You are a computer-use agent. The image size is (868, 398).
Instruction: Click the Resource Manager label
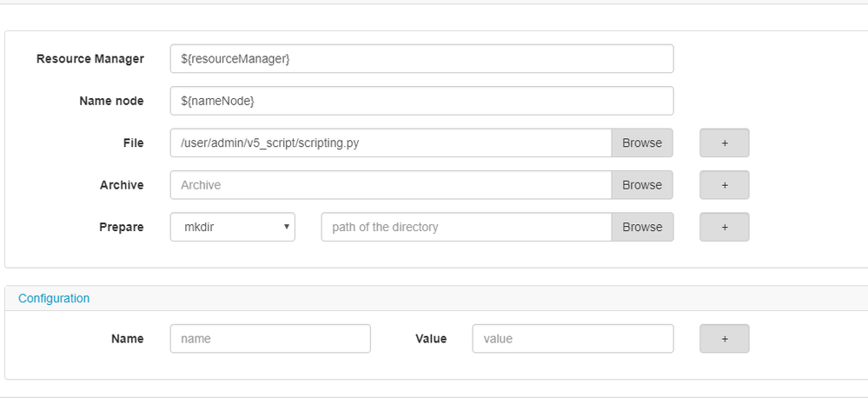(90, 59)
